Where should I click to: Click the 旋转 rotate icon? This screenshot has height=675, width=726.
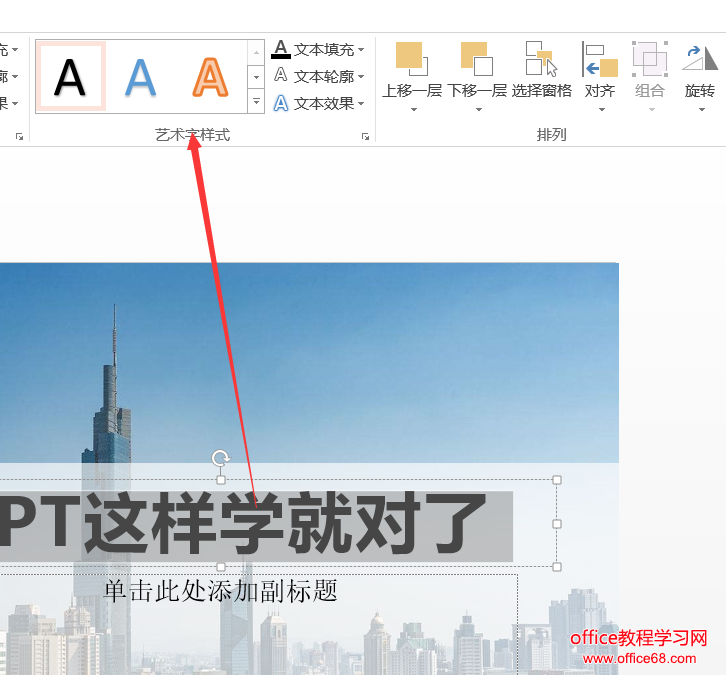tap(700, 59)
